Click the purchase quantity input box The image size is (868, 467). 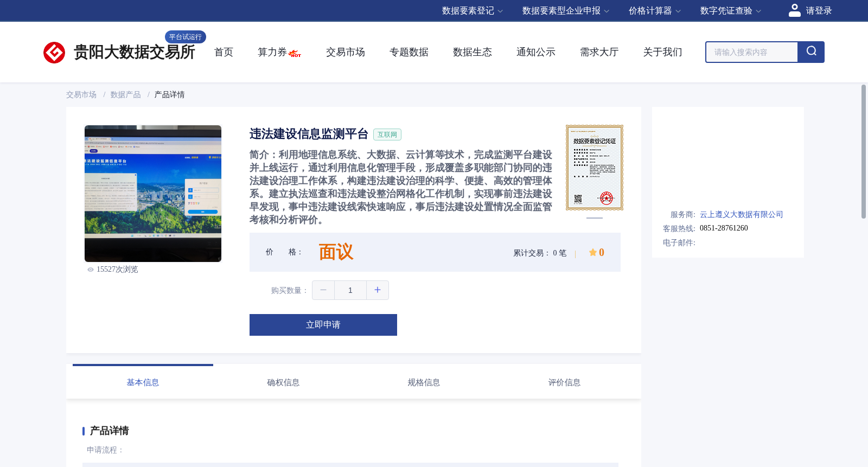coord(350,290)
